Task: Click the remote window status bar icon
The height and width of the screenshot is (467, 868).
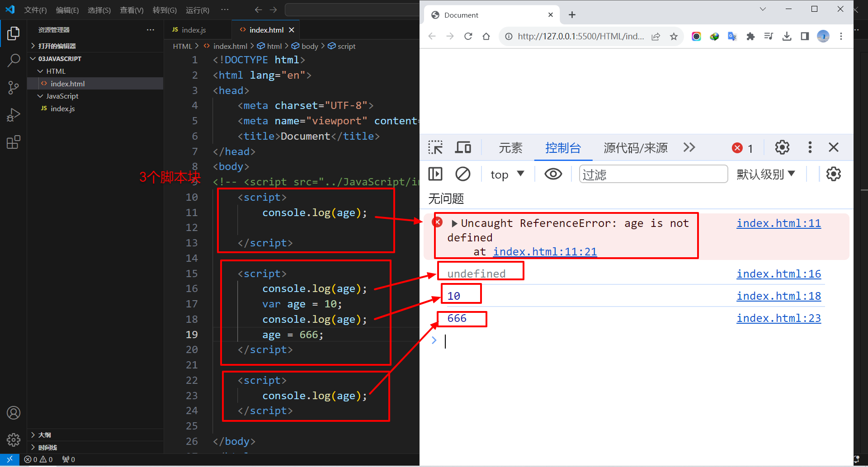Action: coord(9,459)
